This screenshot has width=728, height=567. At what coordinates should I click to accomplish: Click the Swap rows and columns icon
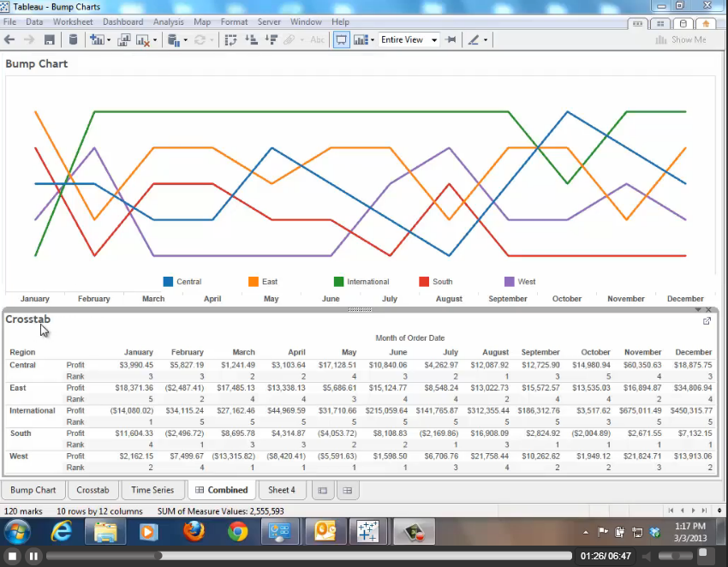pyautogui.click(x=230, y=40)
